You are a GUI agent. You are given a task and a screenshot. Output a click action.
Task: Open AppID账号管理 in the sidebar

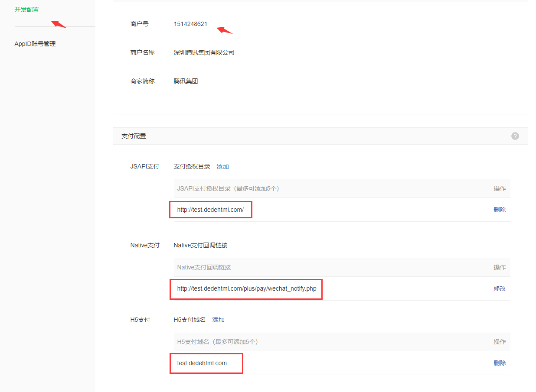pyautogui.click(x=35, y=44)
